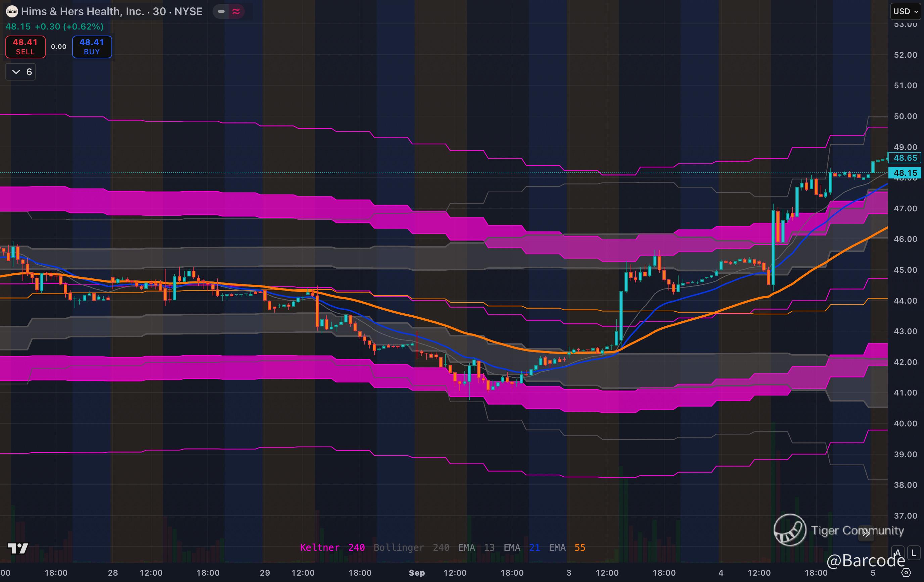Click the hims company logo icon
The width and height of the screenshot is (924, 582).
point(12,11)
